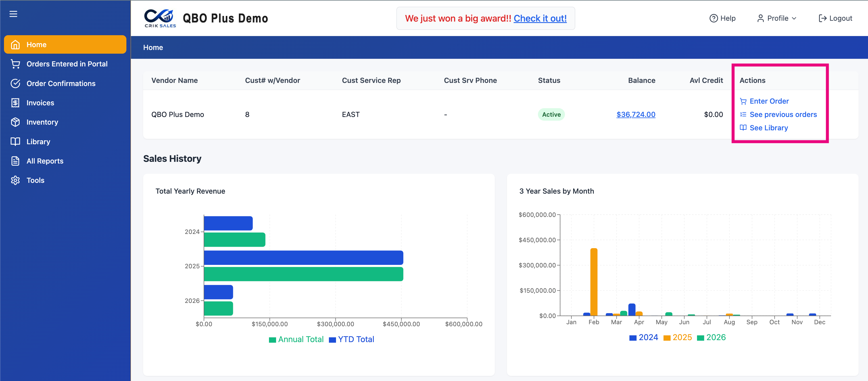Image resolution: width=868 pixels, height=381 pixels.
Task: Click See previous orders link
Action: point(783,114)
